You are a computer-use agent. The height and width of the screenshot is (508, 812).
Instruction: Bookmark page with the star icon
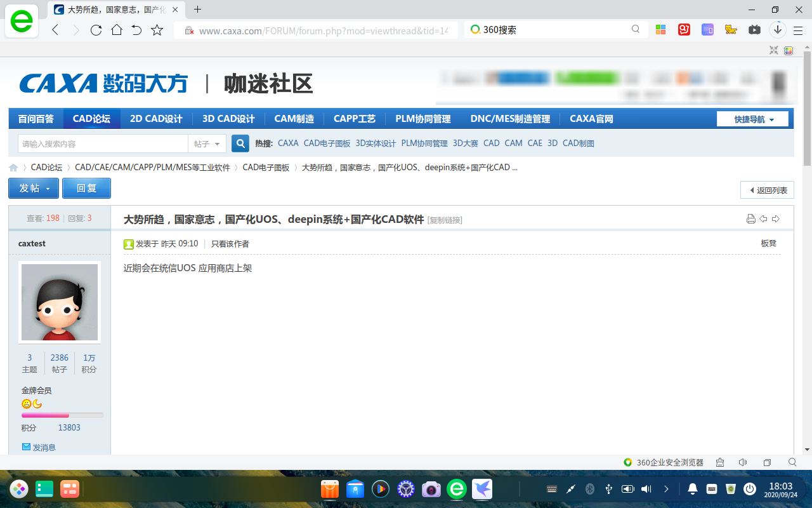pyautogui.click(x=157, y=30)
